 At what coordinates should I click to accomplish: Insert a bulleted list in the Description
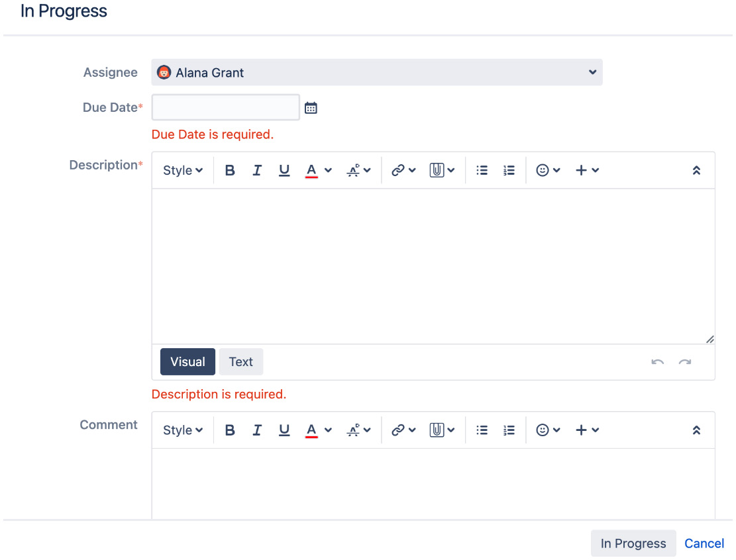482,170
